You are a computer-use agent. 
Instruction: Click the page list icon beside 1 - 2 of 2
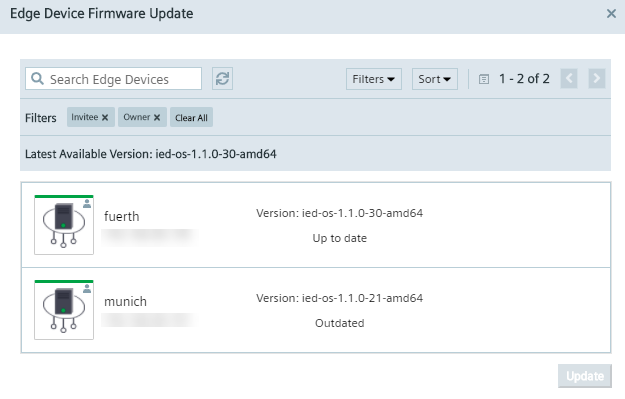(484, 79)
